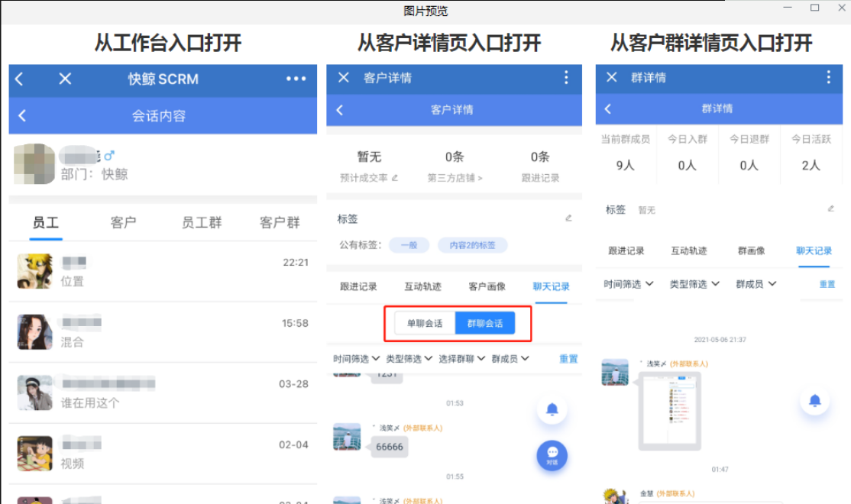Viewport: 851px width, 504px height.
Task: Click 今日活跃 value 2人
Action: [x=811, y=166]
